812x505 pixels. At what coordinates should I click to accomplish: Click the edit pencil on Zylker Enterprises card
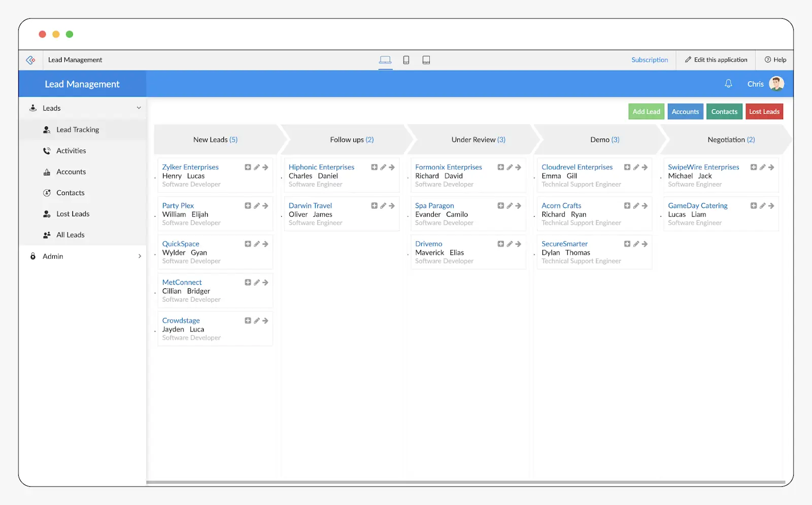pos(257,167)
